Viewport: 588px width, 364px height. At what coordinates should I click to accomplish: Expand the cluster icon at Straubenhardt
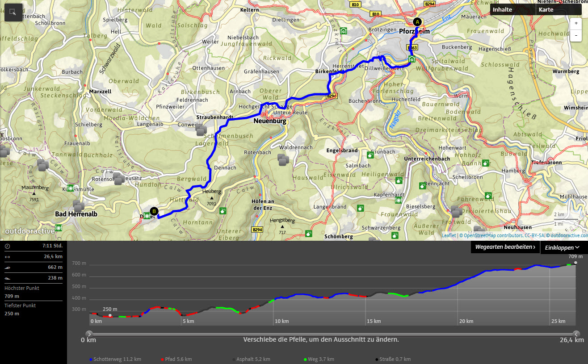click(x=201, y=130)
